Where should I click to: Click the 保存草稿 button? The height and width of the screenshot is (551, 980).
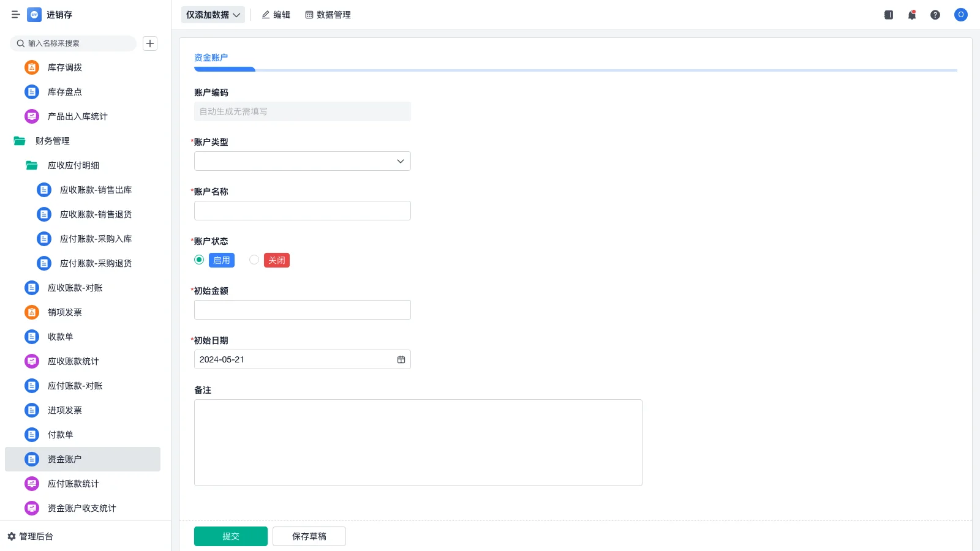click(309, 536)
